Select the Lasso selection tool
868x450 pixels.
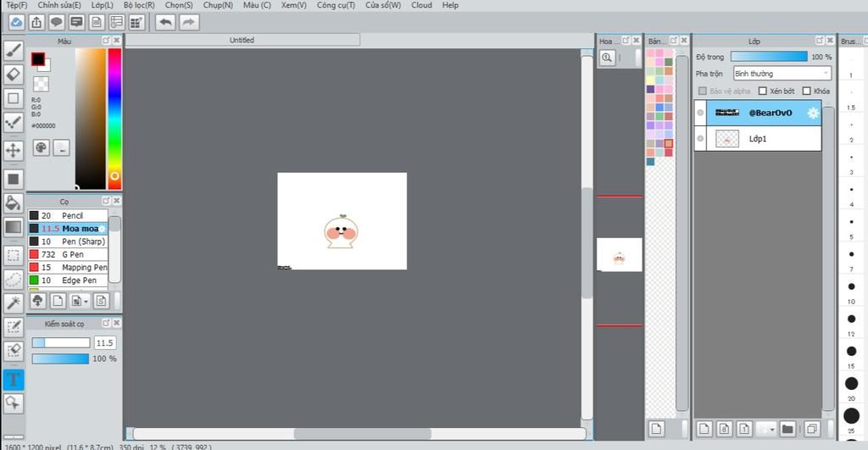(x=14, y=279)
